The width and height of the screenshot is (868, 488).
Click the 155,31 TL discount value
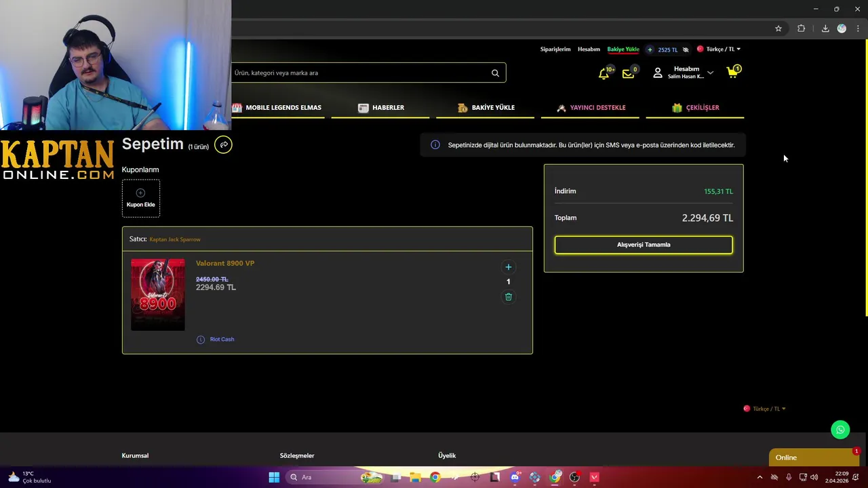tap(718, 192)
